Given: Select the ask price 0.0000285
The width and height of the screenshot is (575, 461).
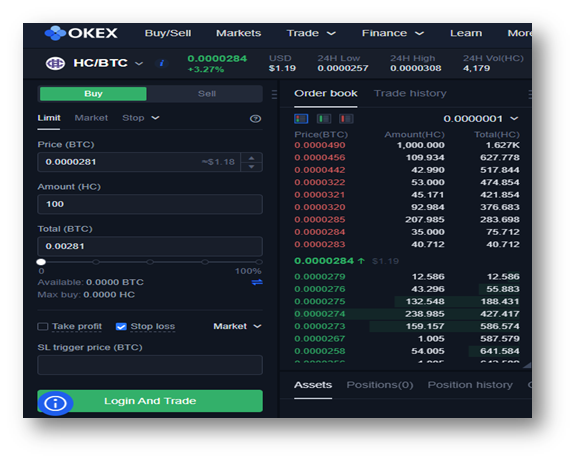Looking at the screenshot, I should [320, 220].
